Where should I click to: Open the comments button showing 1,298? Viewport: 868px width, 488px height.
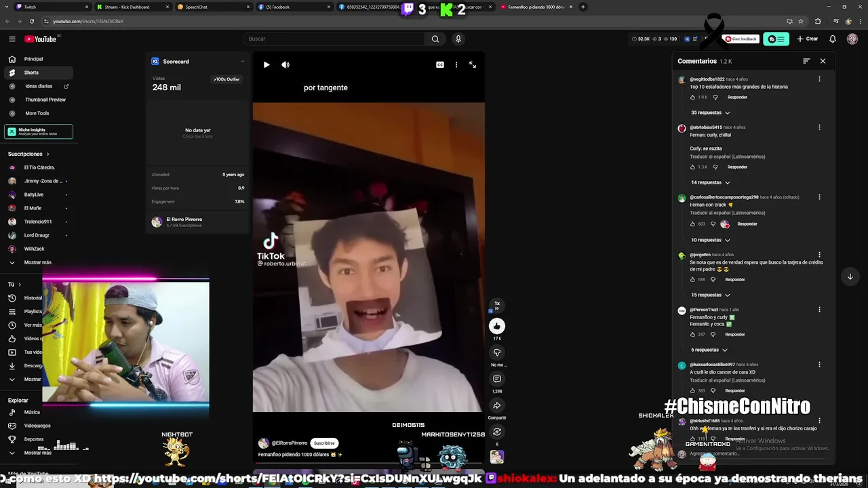497,379
